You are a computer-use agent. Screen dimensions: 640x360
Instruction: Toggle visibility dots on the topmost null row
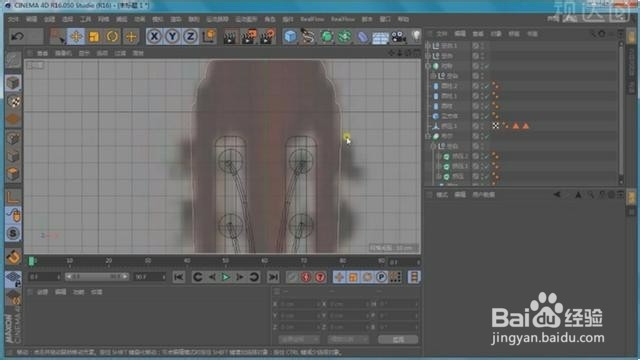[482, 46]
